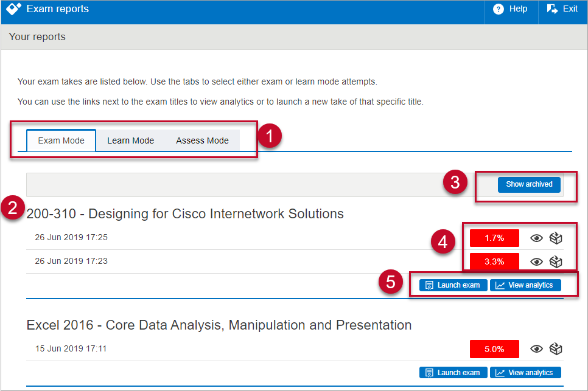588x391 pixels.
Task: Archive the Excel 2016 5.0% attempt
Action: coord(555,349)
